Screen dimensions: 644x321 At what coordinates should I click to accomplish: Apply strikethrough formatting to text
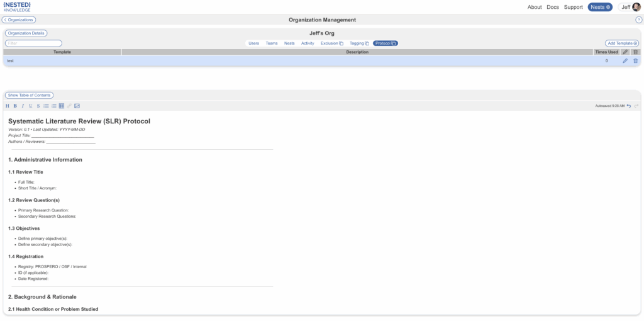38,106
